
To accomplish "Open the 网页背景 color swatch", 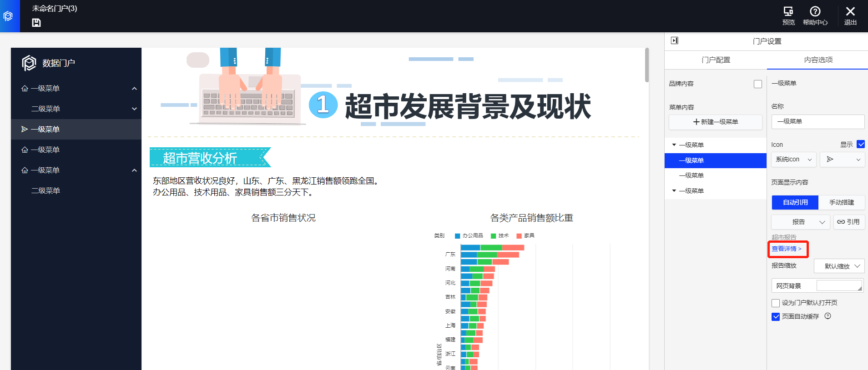I will pos(839,285).
